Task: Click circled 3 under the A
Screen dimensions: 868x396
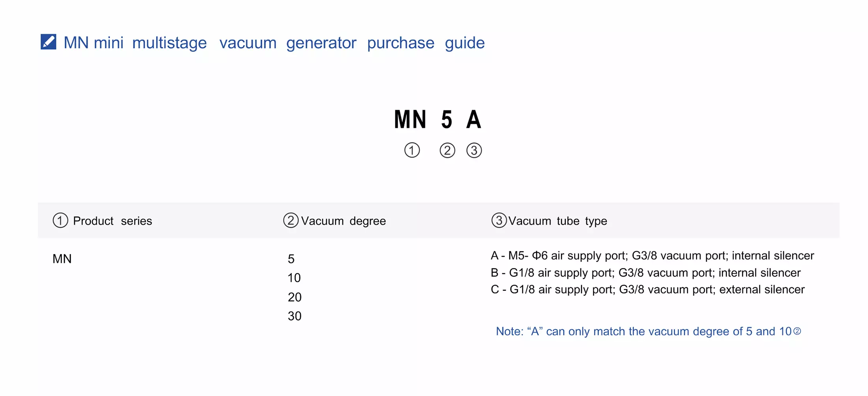Action: [474, 150]
